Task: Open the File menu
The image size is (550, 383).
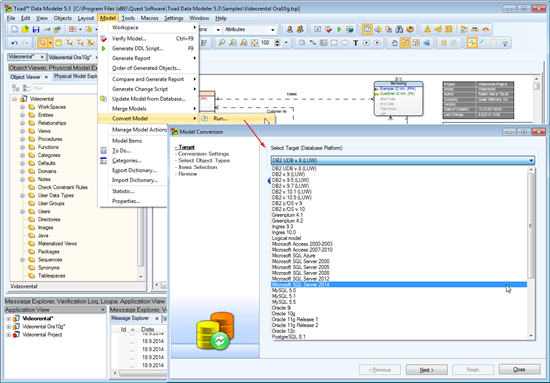Action: [x=11, y=18]
